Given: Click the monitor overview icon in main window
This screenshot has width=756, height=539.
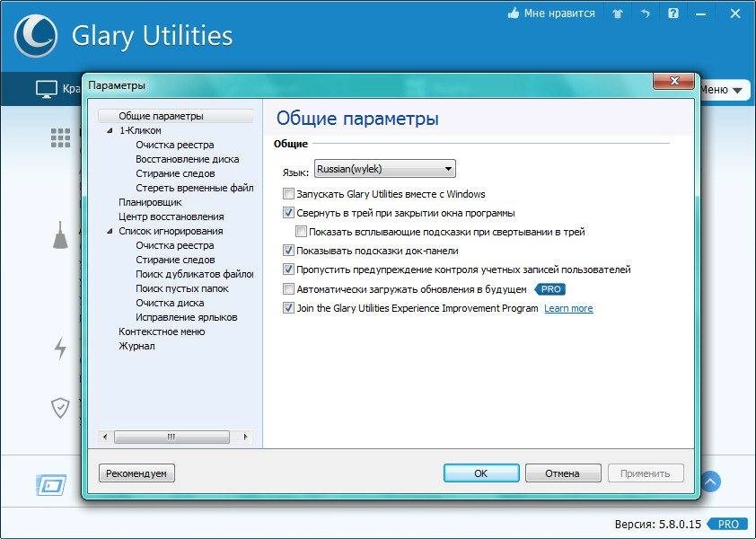Looking at the screenshot, I should coord(47,89).
